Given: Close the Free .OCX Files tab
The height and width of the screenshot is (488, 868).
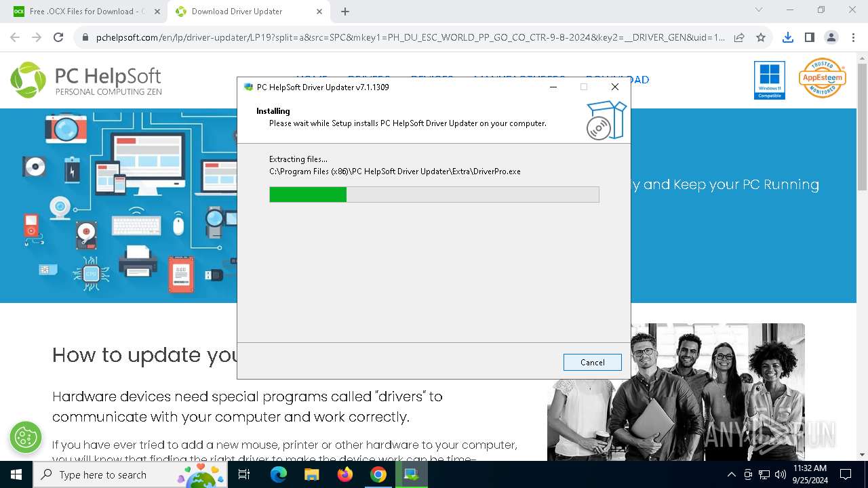Looking at the screenshot, I should (x=157, y=12).
